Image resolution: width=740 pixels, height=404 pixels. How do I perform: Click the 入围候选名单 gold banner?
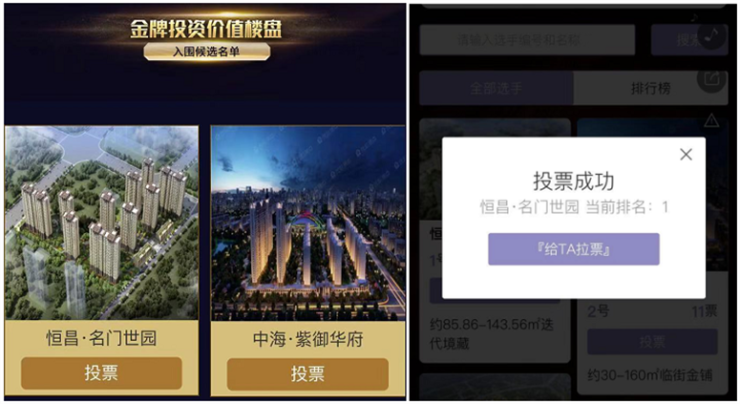tap(207, 51)
